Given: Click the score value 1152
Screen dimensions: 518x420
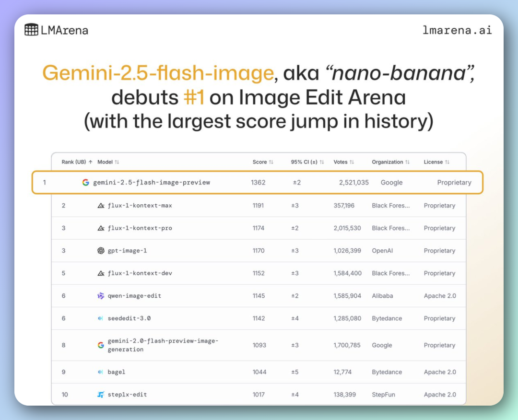Looking at the screenshot, I should 259,273.
